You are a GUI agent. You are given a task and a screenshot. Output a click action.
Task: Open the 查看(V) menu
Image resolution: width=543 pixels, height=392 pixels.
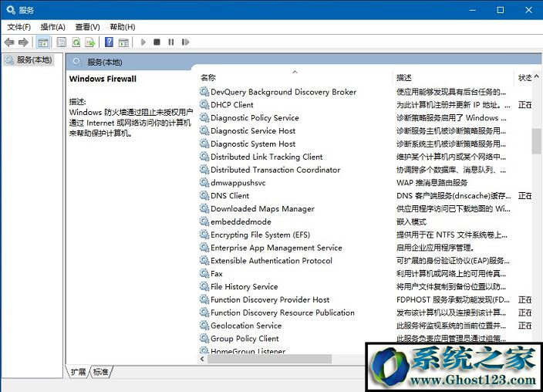88,27
